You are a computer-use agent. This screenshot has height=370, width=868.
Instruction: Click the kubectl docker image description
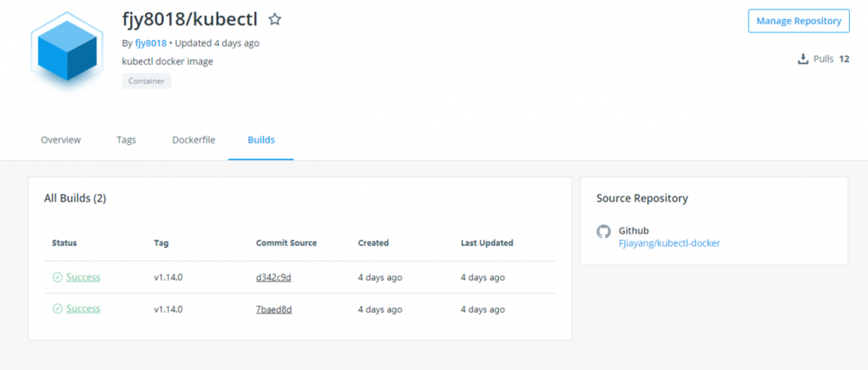pyautogui.click(x=168, y=62)
